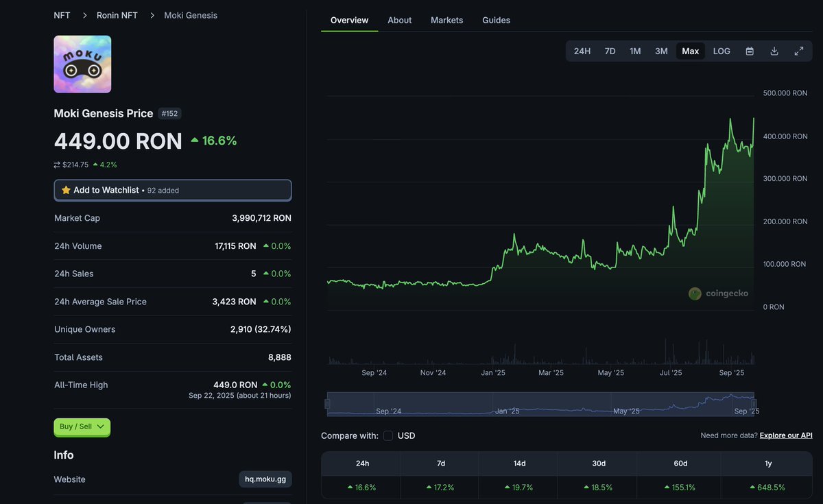The height and width of the screenshot is (504, 823).
Task: Download the price chart data
Action: click(x=774, y=51)
